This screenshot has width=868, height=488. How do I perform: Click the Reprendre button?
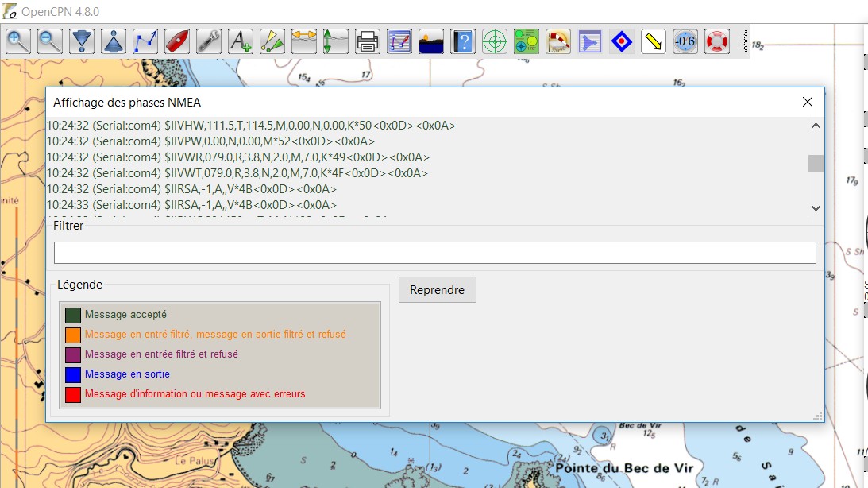[438, 289]
